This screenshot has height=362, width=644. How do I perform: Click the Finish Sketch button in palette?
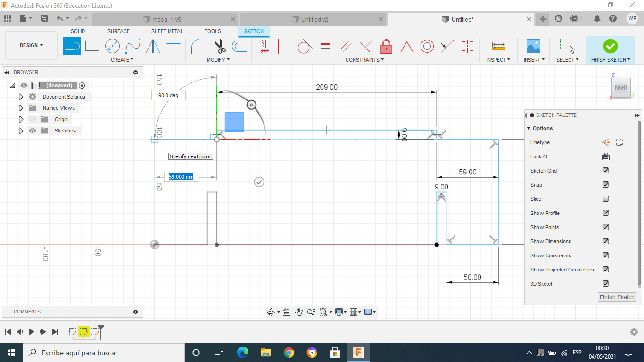click(617, 297)
